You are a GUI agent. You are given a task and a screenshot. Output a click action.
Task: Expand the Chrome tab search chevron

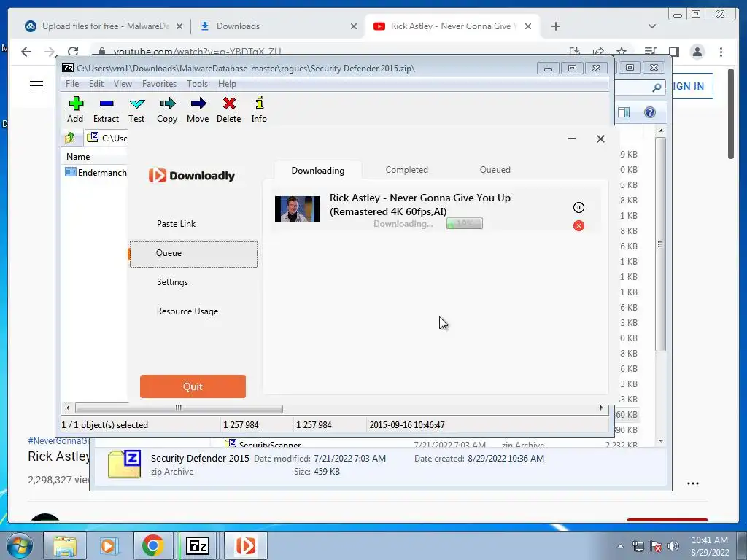[652, 26]
